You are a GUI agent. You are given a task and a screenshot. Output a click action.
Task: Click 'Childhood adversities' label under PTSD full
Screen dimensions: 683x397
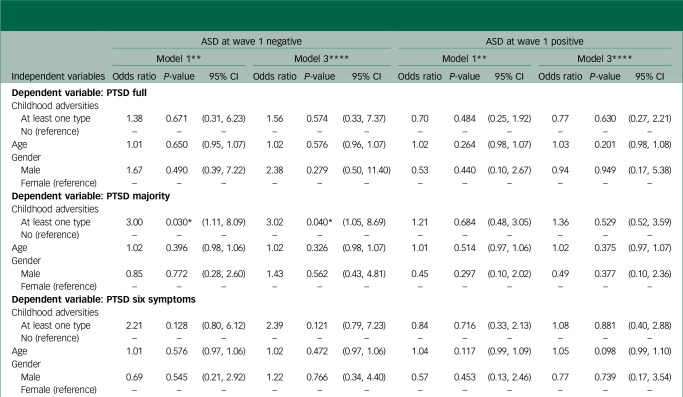(x=55, y=105)
